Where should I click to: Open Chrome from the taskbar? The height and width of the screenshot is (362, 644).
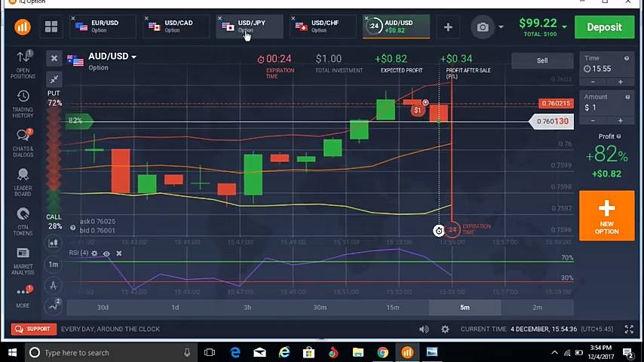pyautogui.click(x=383, y=352)
